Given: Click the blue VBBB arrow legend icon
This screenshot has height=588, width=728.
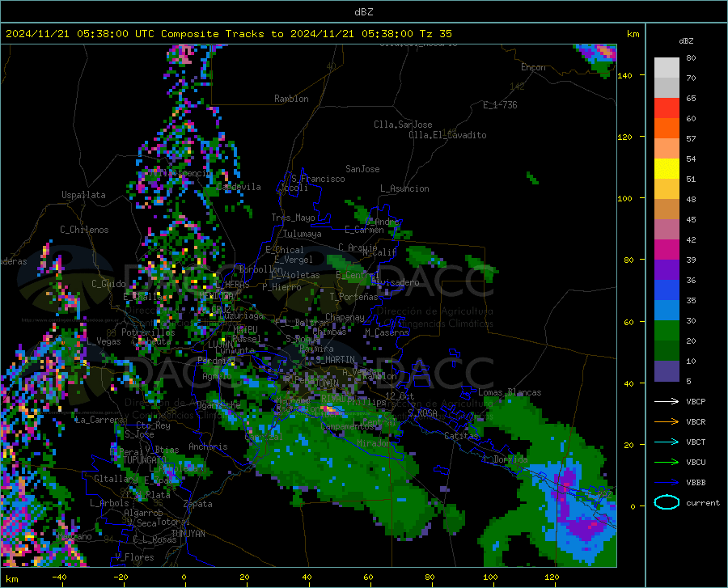Looking at the screenshot, I should click(667, 483).
